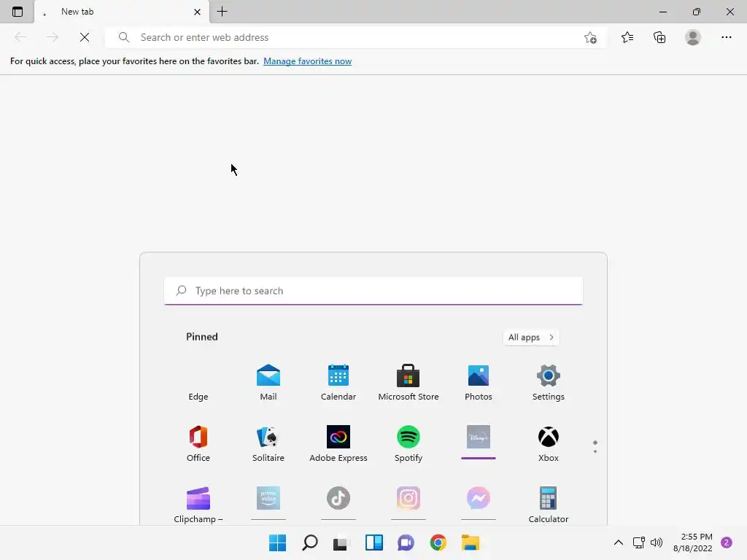Open Collections panel

point(659,37)
